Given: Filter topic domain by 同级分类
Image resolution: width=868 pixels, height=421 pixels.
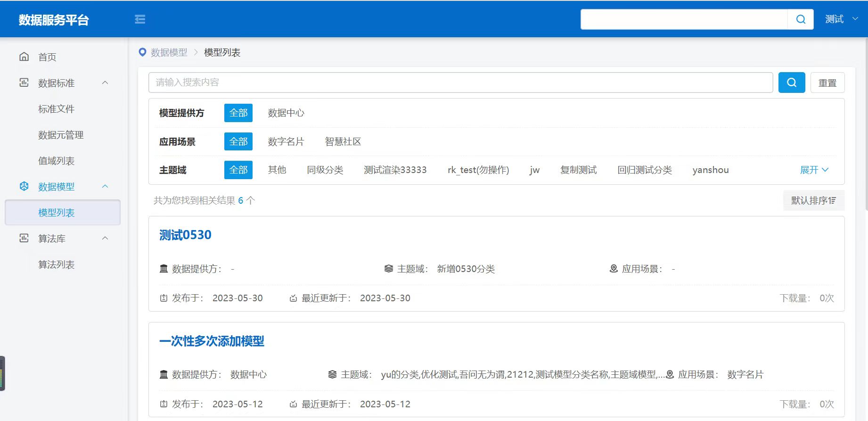Looking at the screenshot, I should tap(325, 170).
